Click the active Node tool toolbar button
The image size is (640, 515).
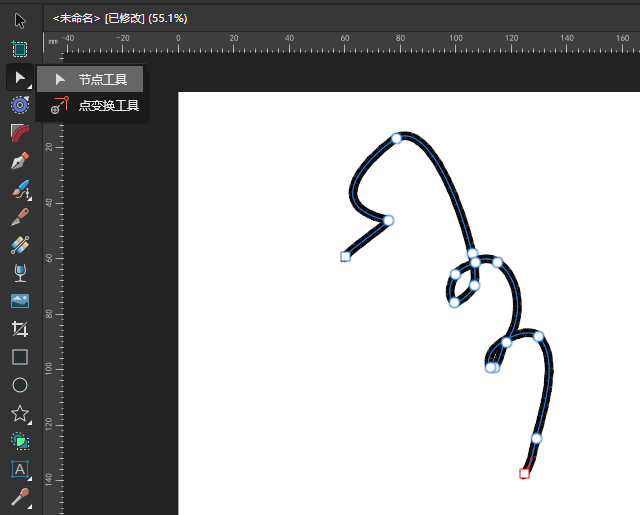tap(20, 77)
